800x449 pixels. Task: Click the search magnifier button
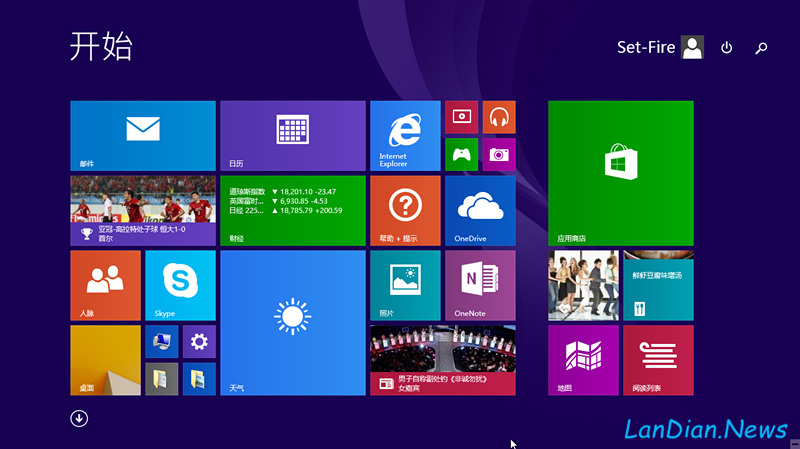[x=761, y=47]
